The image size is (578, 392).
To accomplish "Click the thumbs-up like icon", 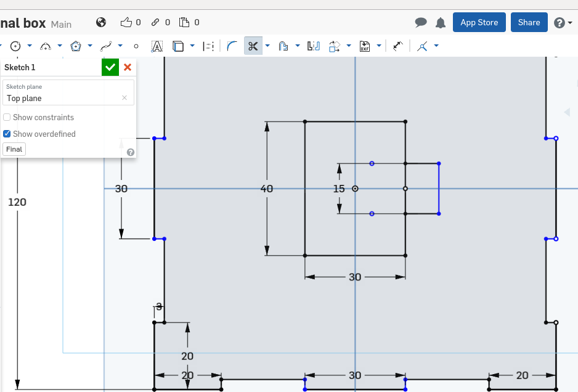I will (126, 22).
